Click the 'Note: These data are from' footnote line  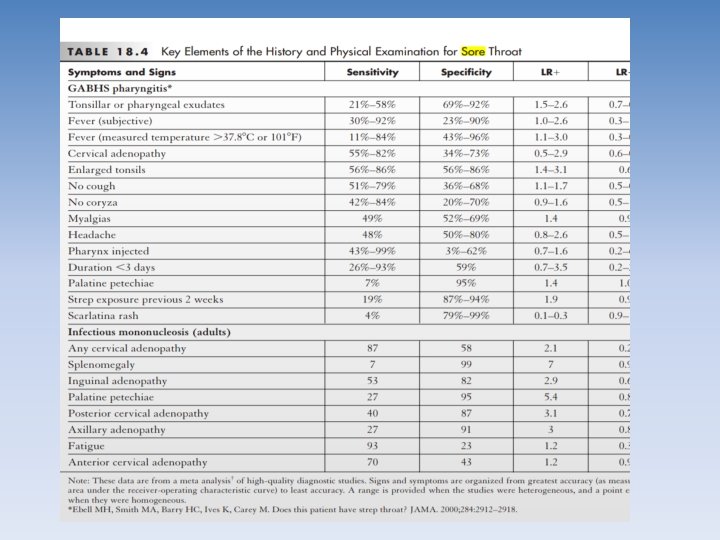(x=349, y=481)
